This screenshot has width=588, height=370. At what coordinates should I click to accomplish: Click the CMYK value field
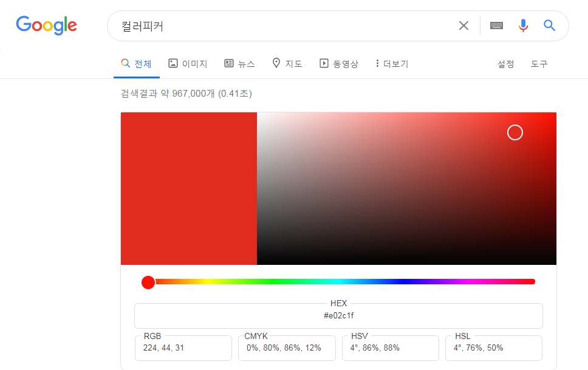[x=287, y=348]
